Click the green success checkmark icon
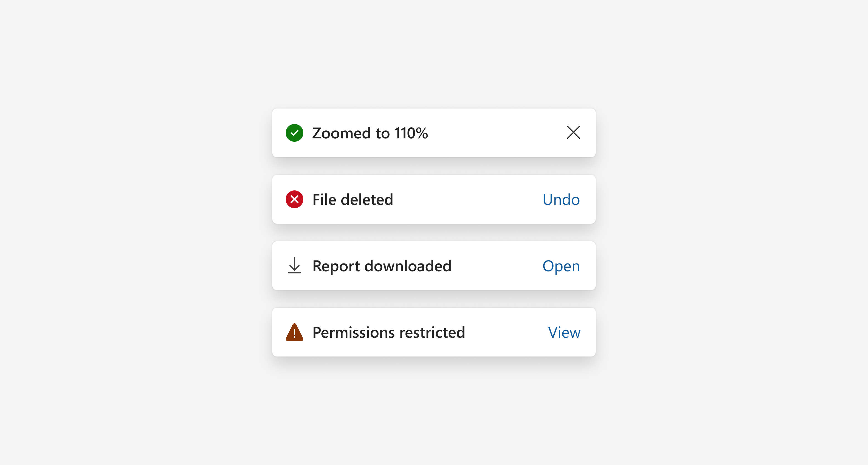 click(x=294, y=133)
